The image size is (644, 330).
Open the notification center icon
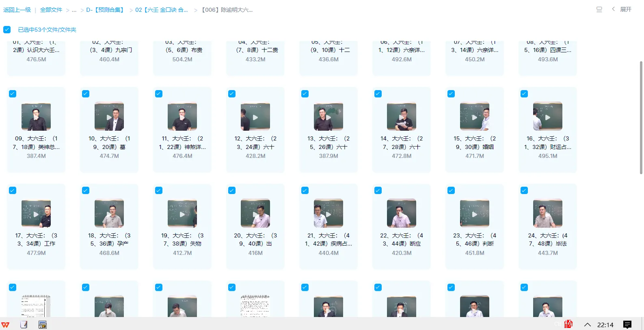(627, 325)
